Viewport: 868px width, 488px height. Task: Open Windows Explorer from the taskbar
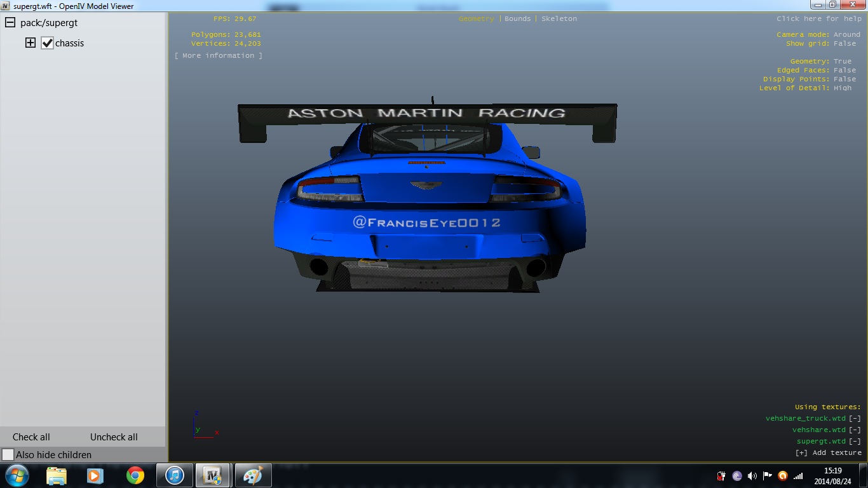[57, 475]
